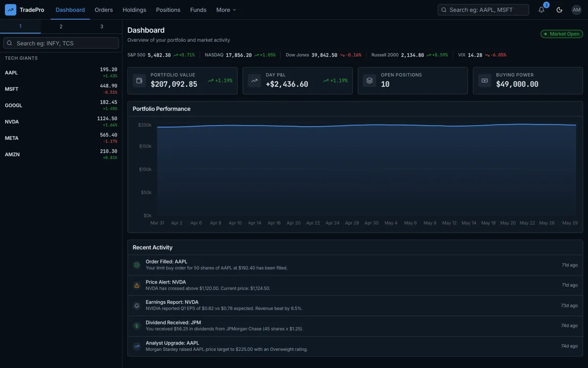Image resolution: width=588 pixels, height=368 pixels.
Task: Click the TECH GIANTS watchlist group label
Action: coord(21,58)
